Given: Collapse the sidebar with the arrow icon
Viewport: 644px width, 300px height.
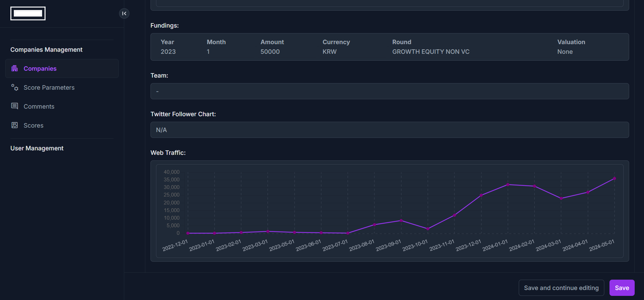Looking at the screenshot, I should coord(124,13).
